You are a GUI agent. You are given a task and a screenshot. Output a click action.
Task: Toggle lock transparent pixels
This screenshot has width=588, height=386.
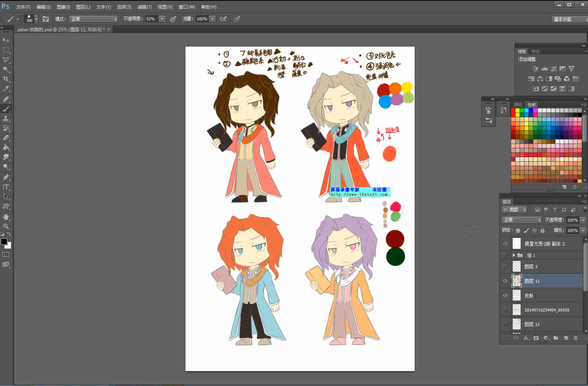point(518,231)
